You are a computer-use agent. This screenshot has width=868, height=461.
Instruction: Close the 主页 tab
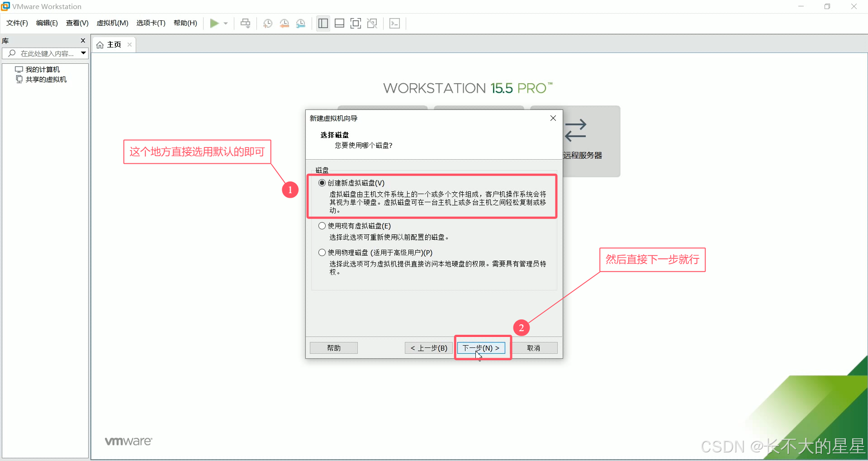pyautogui.click(x=129, y=44)
